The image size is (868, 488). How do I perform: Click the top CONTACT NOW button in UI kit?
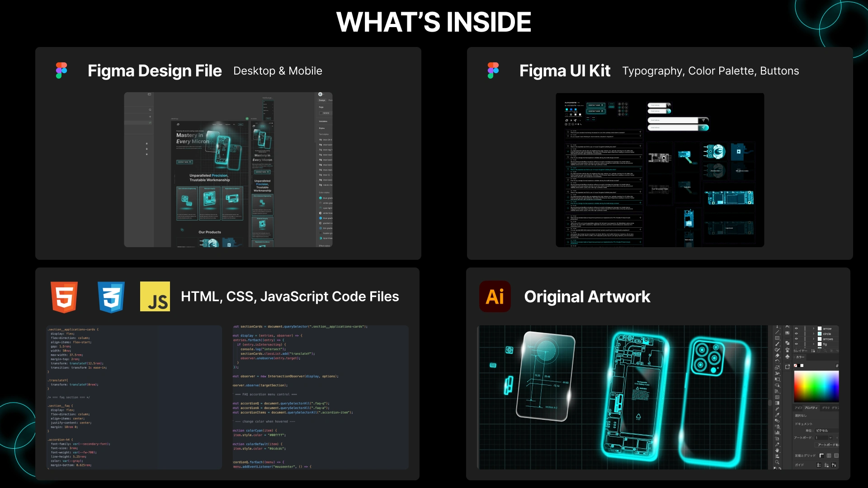(x=596, y=105)
